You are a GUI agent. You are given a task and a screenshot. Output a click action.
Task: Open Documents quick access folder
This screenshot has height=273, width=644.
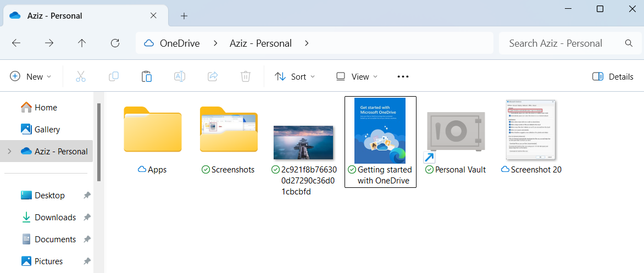[48, 239]
